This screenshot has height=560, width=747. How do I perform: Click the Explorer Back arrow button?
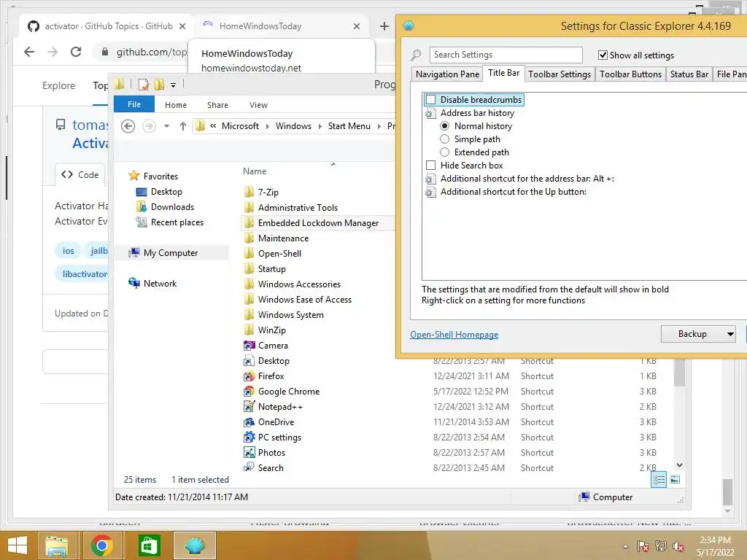(x=128, y=126)
